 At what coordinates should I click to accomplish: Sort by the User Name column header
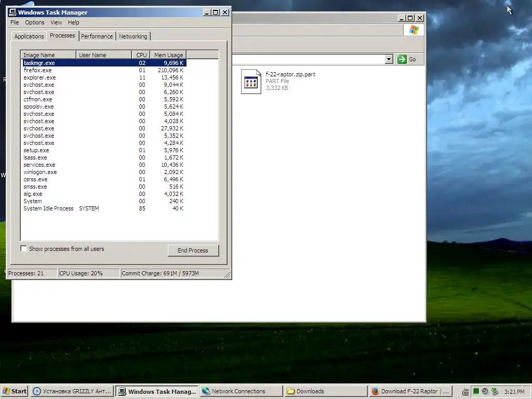point(103,55)
